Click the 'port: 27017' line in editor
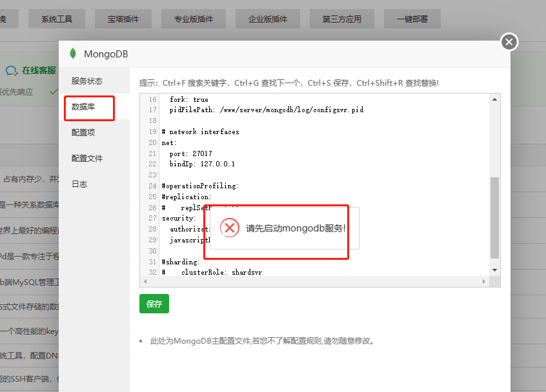The image size is (546, 392). (x=191, y=153)
